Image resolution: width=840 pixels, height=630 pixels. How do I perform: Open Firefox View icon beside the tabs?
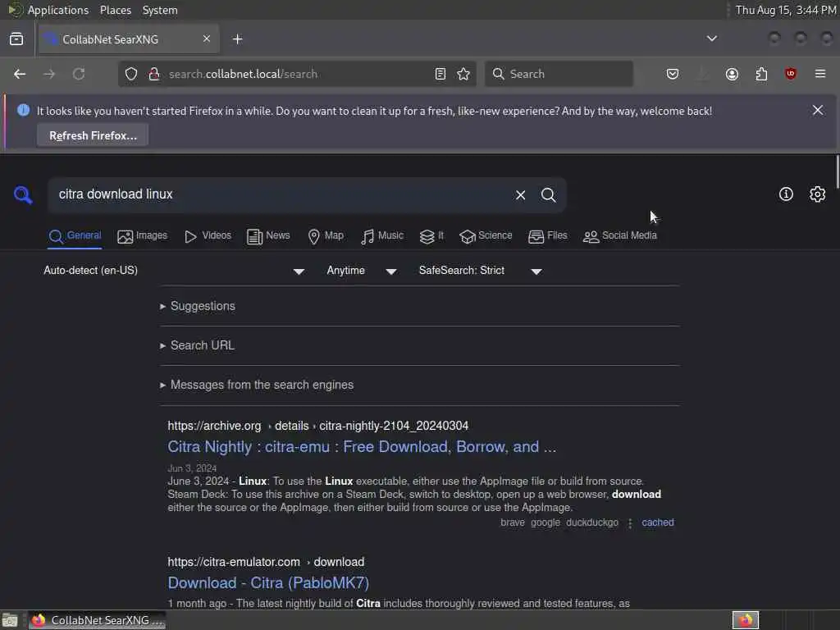tap(16, 39)
